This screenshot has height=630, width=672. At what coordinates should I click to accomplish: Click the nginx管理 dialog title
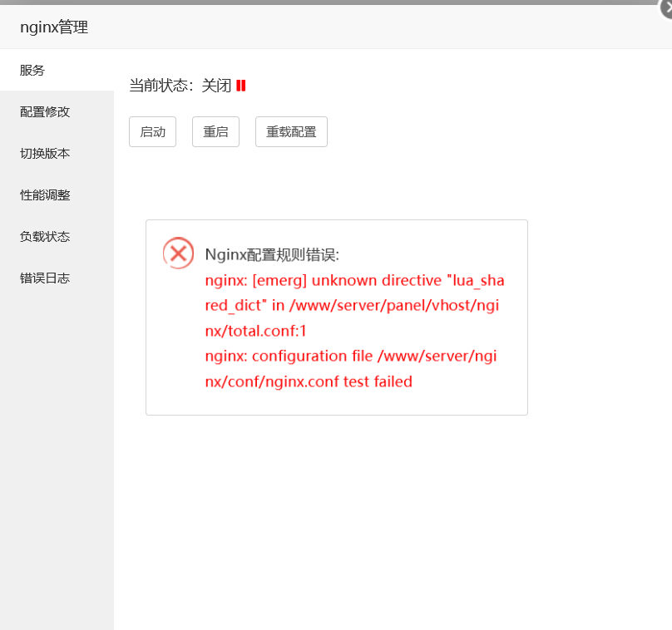pos(54,27)
